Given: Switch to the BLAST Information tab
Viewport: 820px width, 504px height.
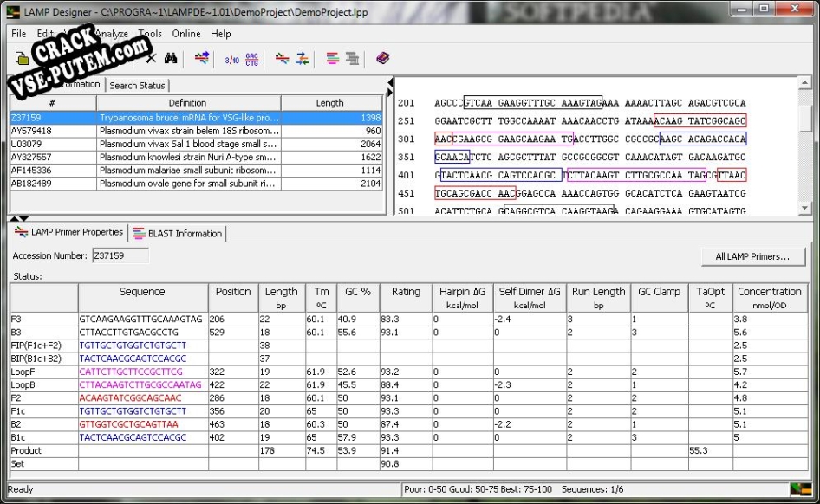Looking at the screenshot, I should [178, 234].
